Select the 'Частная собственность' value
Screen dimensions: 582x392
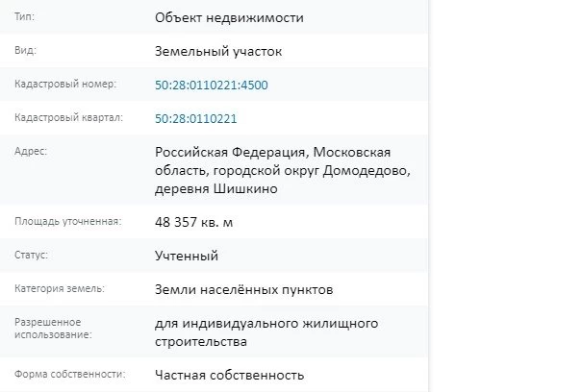coord(229,375)
